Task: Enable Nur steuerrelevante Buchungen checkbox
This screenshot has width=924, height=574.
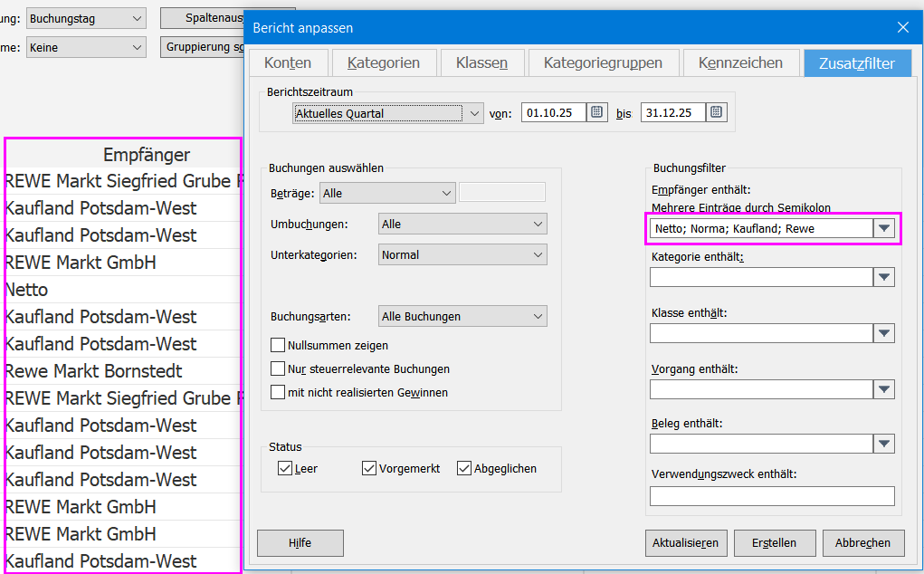Action: click(x=278, y=368)
